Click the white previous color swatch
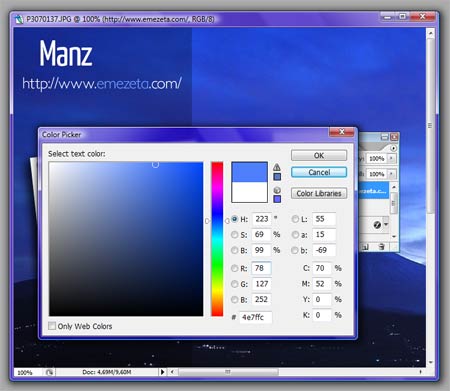Viewport: 450px width, 391px height. [x=249, y=192]
